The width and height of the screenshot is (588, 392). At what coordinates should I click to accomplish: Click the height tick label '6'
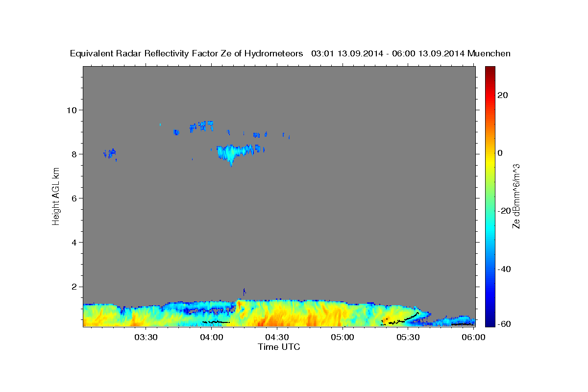[75, 198]
